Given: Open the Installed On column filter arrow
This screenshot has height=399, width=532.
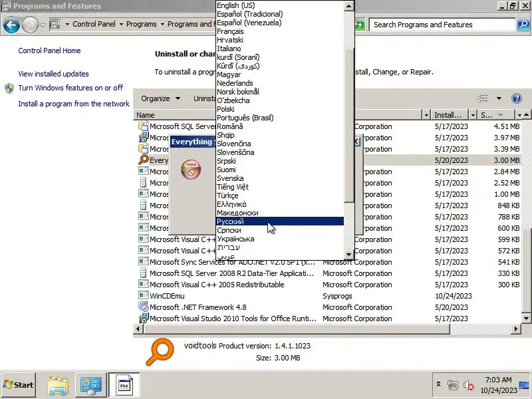Looking at the screenshot, I should pos(473,115).
